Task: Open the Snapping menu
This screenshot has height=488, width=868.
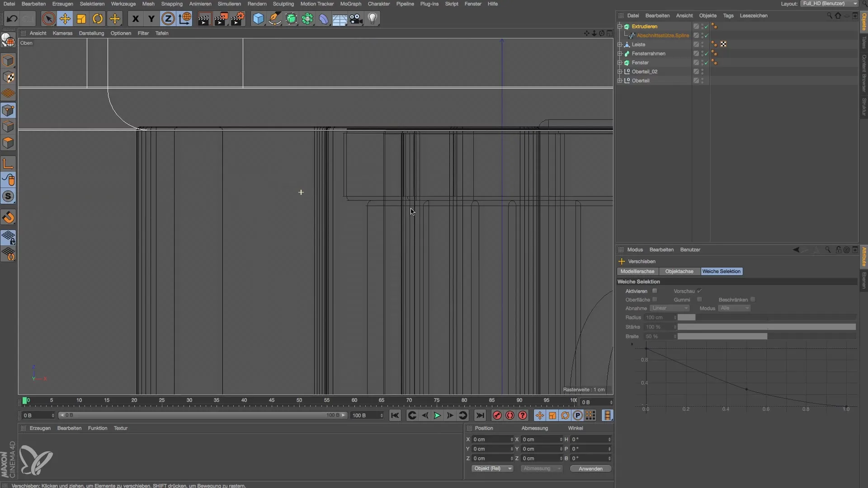Action: [x=172, y=4]
